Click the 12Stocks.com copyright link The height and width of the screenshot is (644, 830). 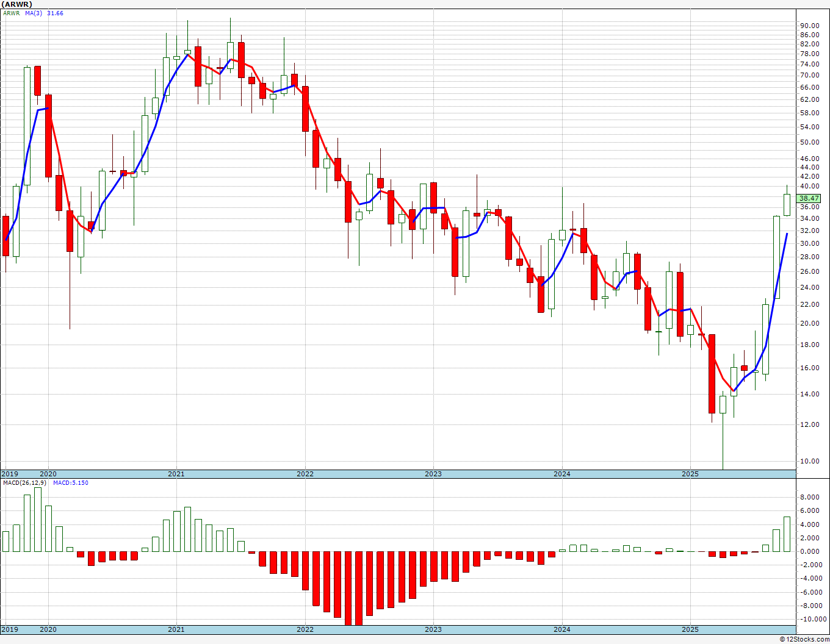(804, 639)
